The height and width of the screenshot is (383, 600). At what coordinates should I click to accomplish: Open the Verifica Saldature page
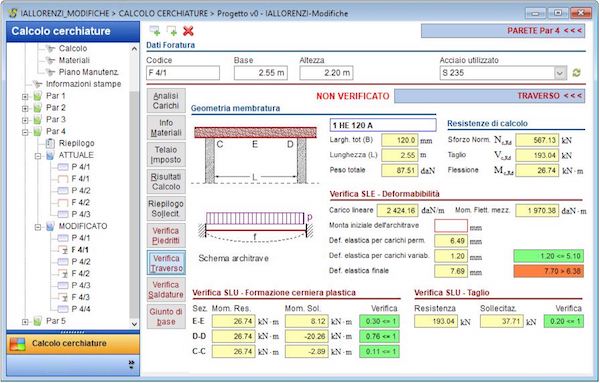coord(166,290)
